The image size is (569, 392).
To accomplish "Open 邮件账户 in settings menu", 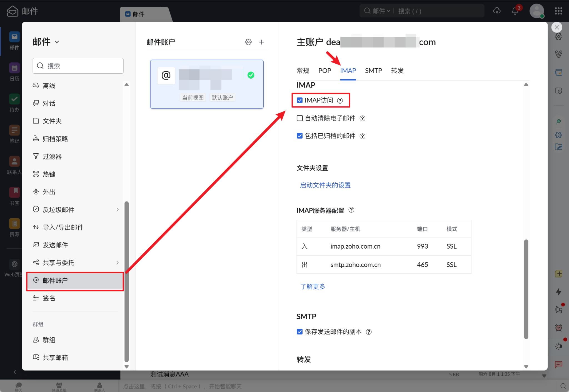I will pyautogui.click(x=75, y=280).
